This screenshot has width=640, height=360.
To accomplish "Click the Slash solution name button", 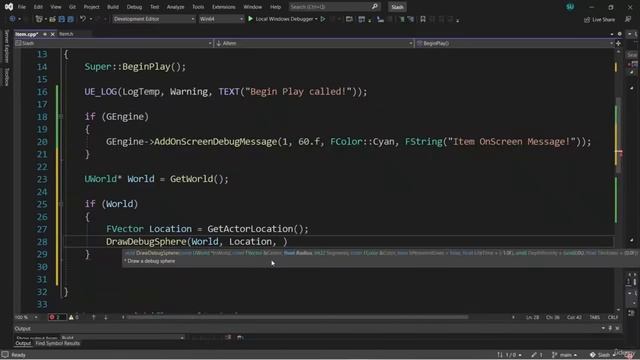I will (397, 7).
